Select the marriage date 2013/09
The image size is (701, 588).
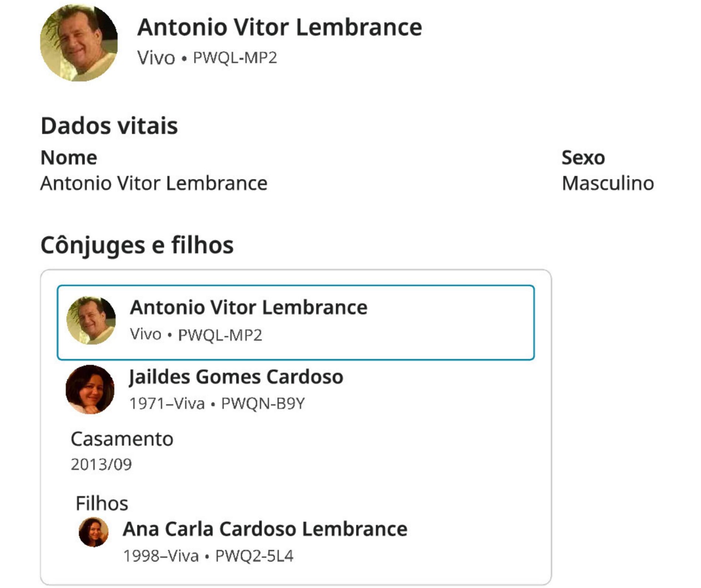coord(101,464)
